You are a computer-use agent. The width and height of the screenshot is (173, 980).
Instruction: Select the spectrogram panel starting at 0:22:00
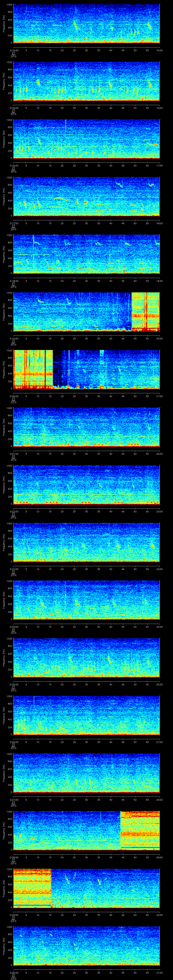tap(86, 485)
